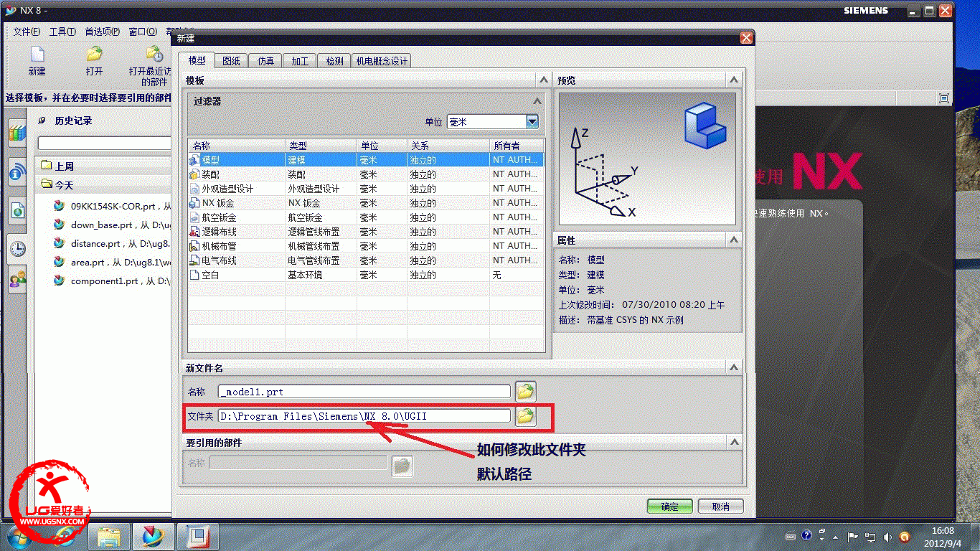Collapse the 新文件名 section

733,367
